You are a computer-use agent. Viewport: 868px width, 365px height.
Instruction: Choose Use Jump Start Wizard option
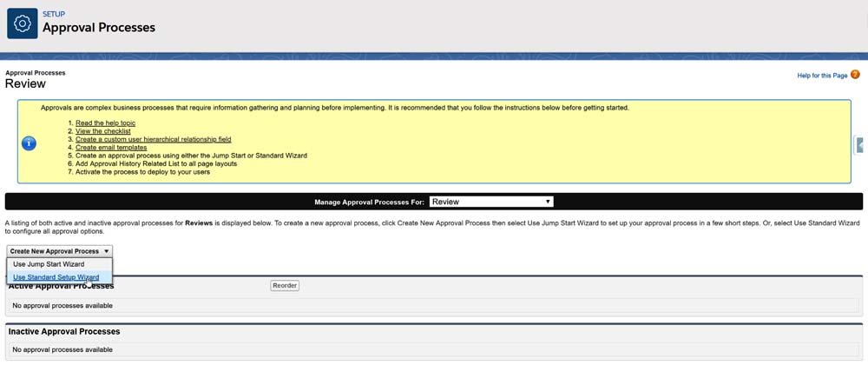coord(49,264)
